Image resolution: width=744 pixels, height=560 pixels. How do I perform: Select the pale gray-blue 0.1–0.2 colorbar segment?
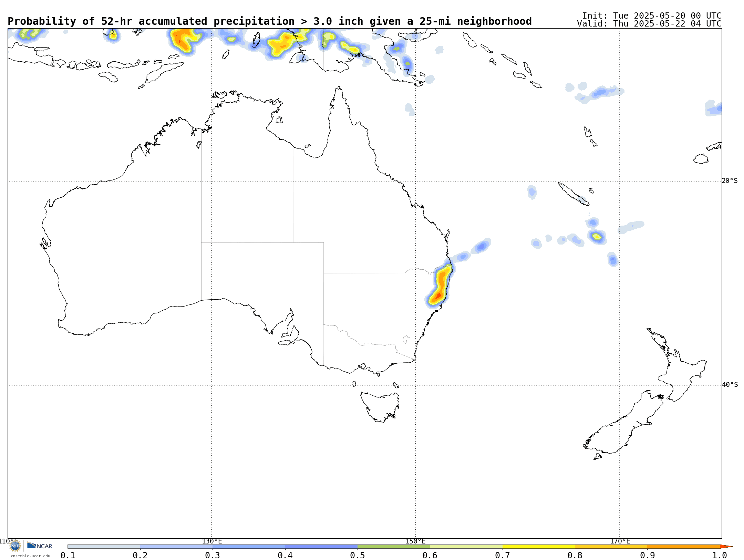104,547
